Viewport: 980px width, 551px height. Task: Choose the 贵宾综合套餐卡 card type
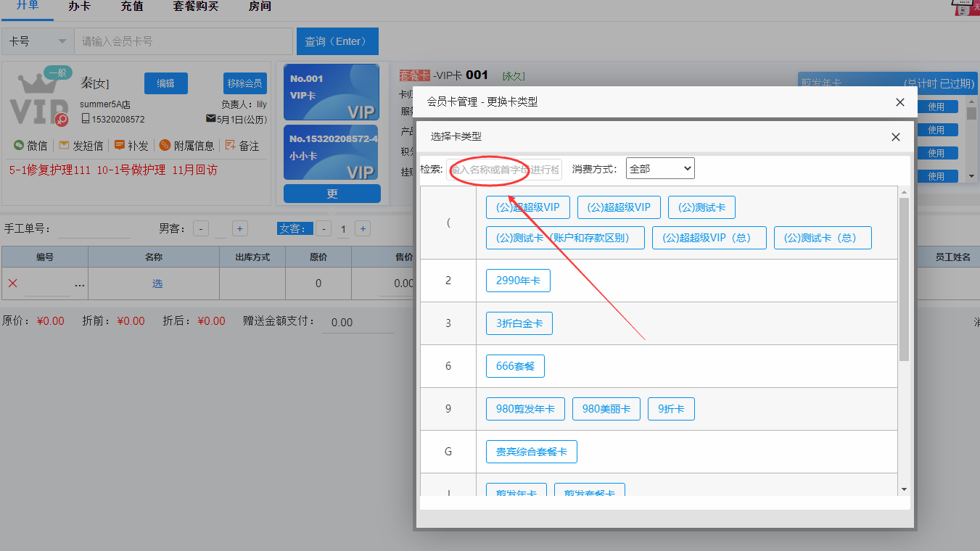pos(532,452)
